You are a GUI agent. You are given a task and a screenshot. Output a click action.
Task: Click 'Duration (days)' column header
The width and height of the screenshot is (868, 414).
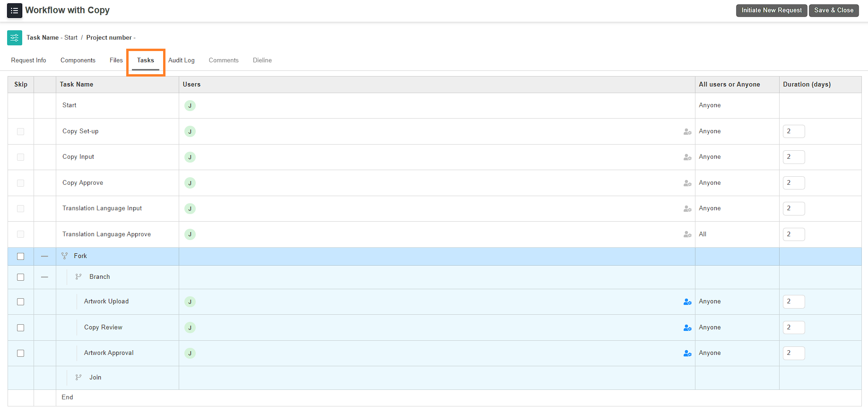807,85
